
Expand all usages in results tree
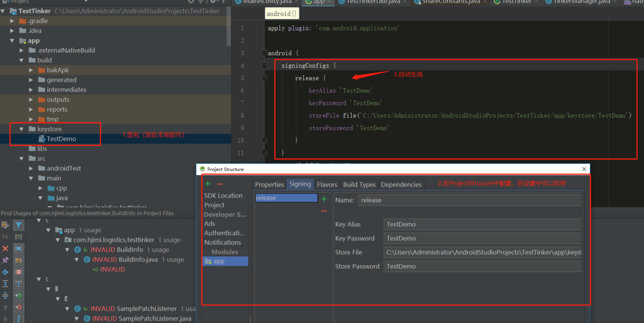[5, 284]
